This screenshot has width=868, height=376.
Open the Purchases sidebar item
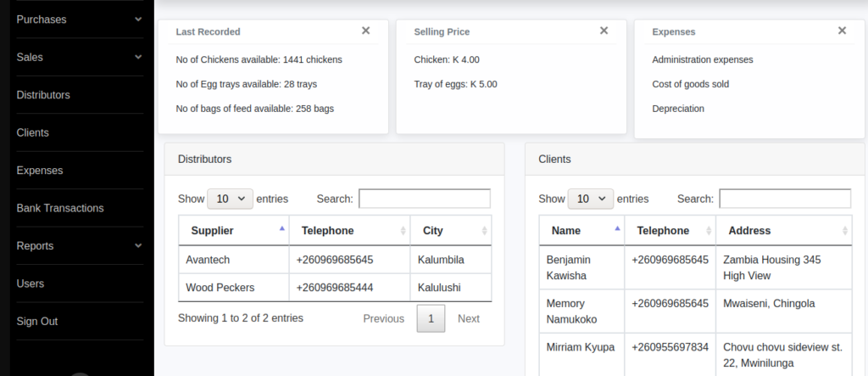[x=41, y=20]
